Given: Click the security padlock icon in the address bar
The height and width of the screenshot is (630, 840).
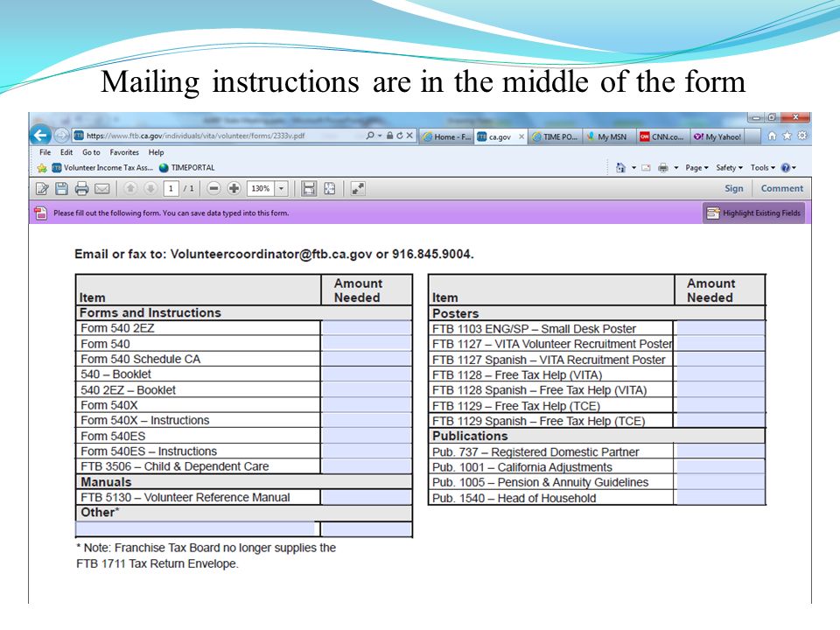Looking at the screenshot, I should (390, 136).
